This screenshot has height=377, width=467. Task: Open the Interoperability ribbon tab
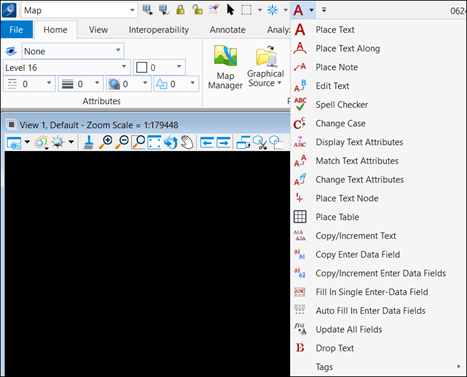(159, 30)
